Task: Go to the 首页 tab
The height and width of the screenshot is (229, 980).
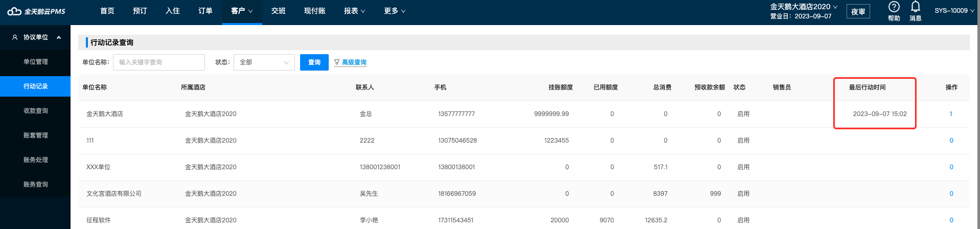Action: (107, 11)
